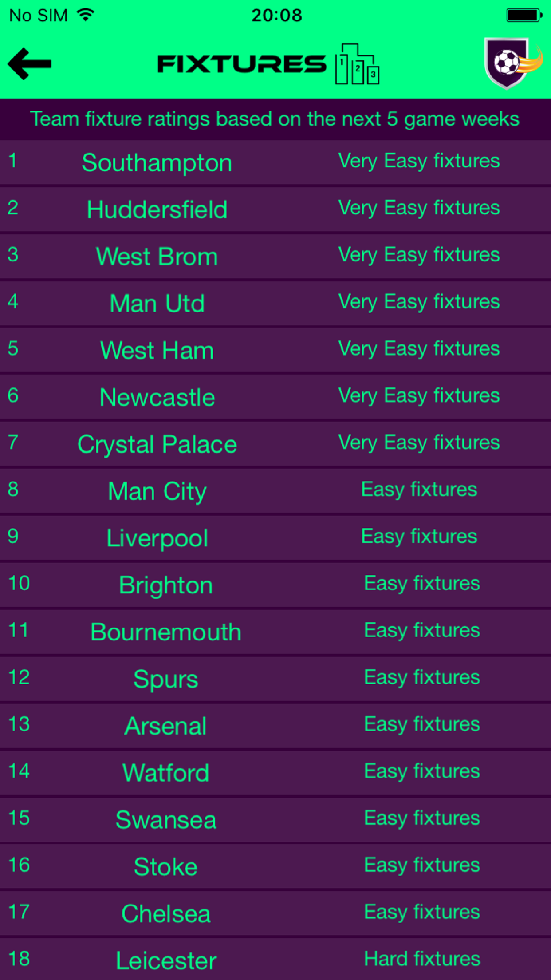The height and width of the screenshot is (980, 551).
Task: Tap the podium leaderboard icon
Action: coord(357,65)
